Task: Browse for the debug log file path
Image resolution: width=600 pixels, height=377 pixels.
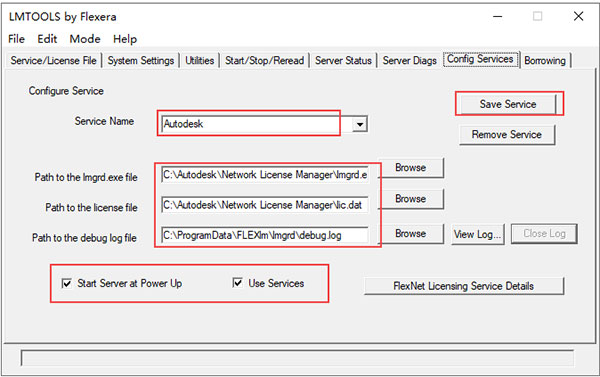Action: [411, 233]
